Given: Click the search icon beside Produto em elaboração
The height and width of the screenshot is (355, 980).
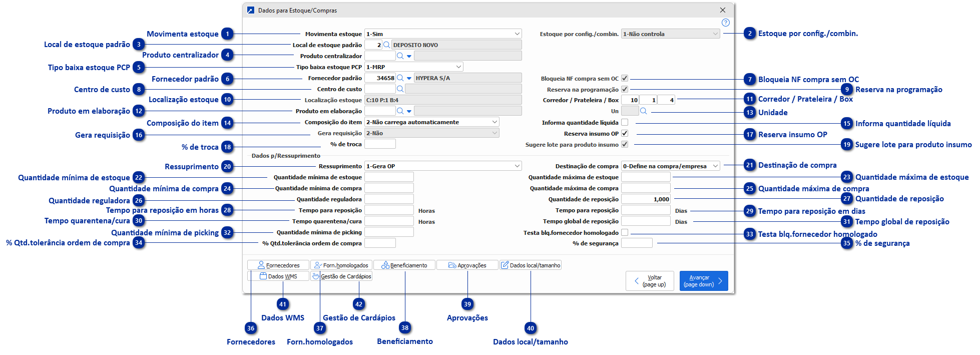Looking at the screenshot, I should (400, 111).
